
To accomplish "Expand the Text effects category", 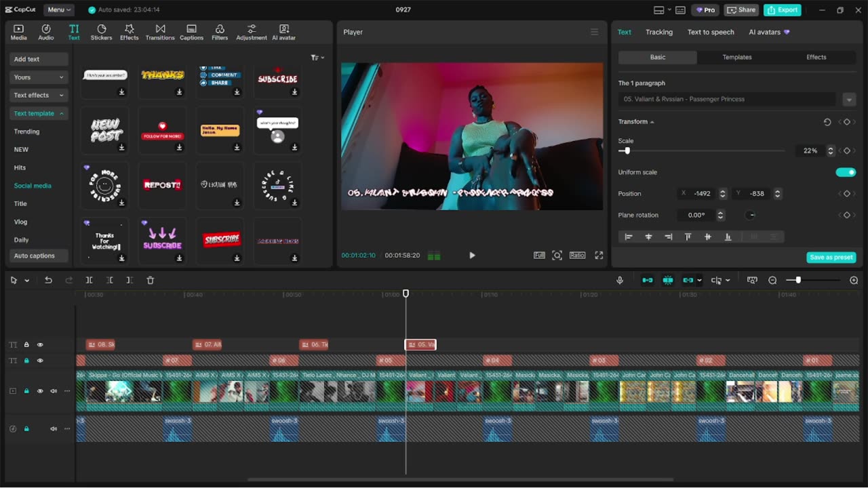I will click(39, 96).
